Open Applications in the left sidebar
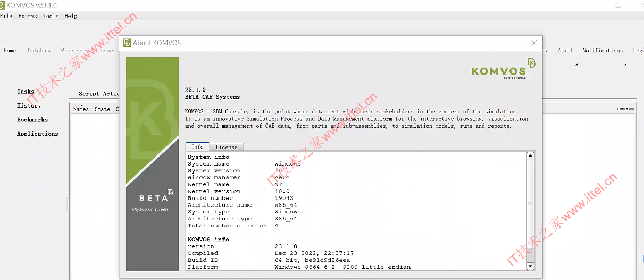The width and height of the screenshot is (644, 280). [x=38, y=134]
